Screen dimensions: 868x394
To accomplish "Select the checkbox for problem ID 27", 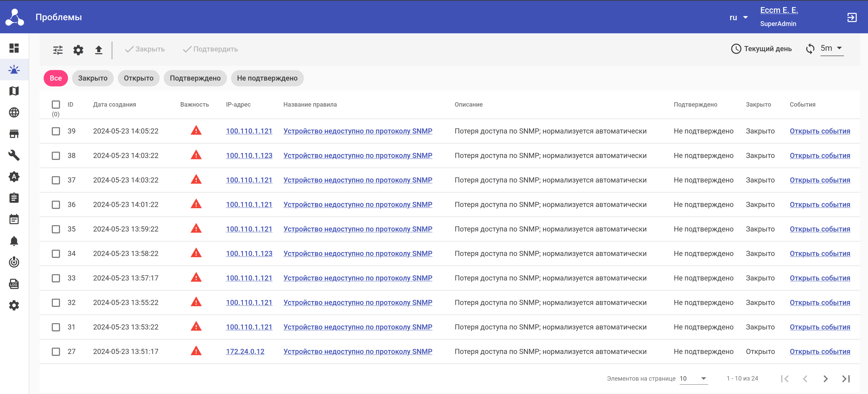I will [56, 352].
